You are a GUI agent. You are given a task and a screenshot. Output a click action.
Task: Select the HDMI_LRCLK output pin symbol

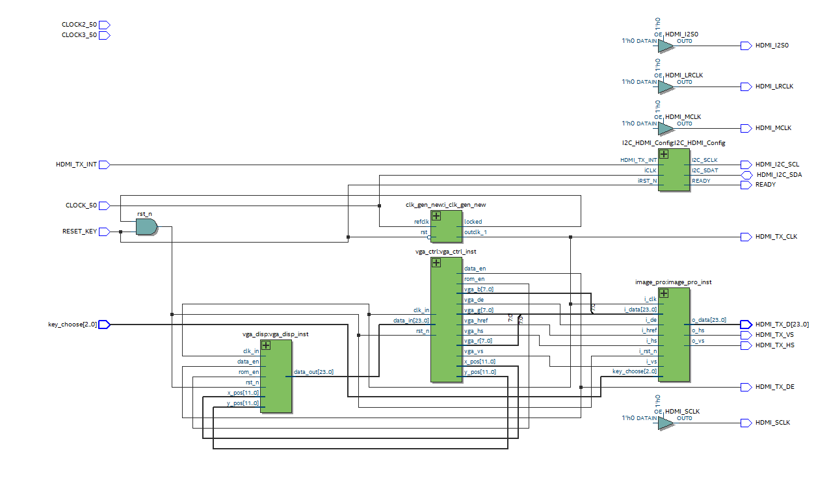[x=746, y=86]
